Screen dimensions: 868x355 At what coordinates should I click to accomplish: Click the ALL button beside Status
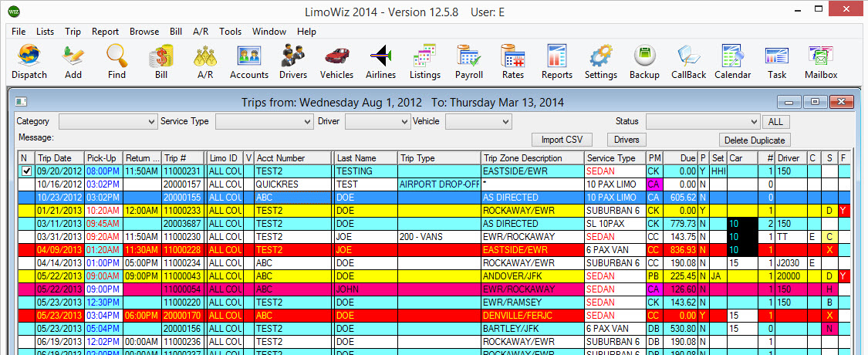(776, 122)
